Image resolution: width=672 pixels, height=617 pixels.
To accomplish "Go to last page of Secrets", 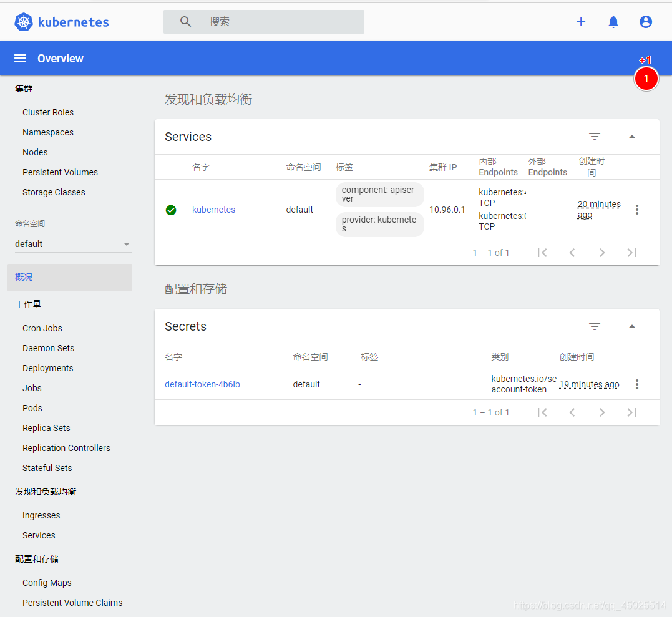I will point(632,412).
